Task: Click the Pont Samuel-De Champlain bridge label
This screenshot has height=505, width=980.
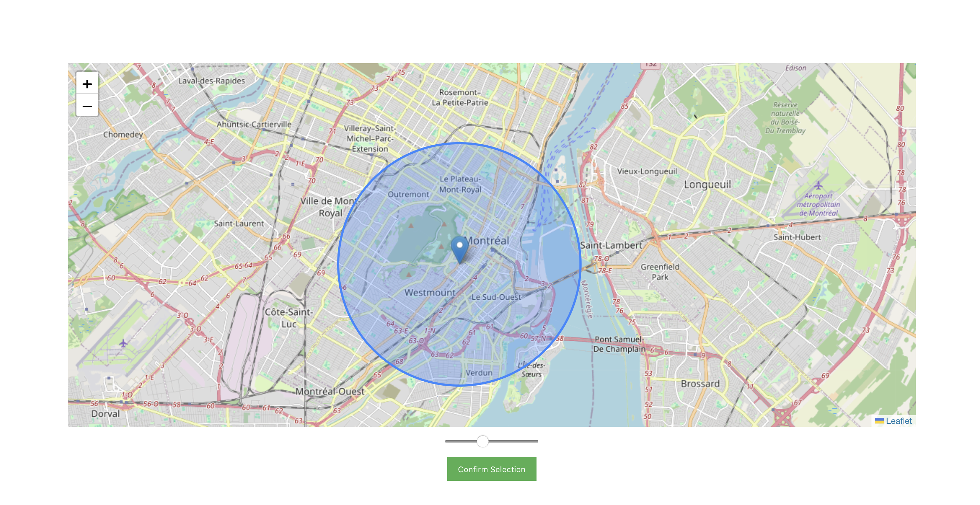Action: pos(619,344)
